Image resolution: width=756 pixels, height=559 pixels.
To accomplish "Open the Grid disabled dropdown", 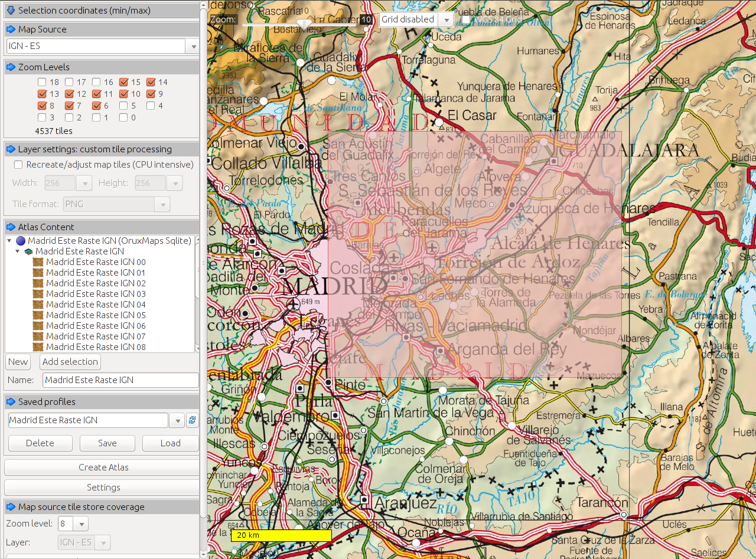I will click(x=447, y=19).
